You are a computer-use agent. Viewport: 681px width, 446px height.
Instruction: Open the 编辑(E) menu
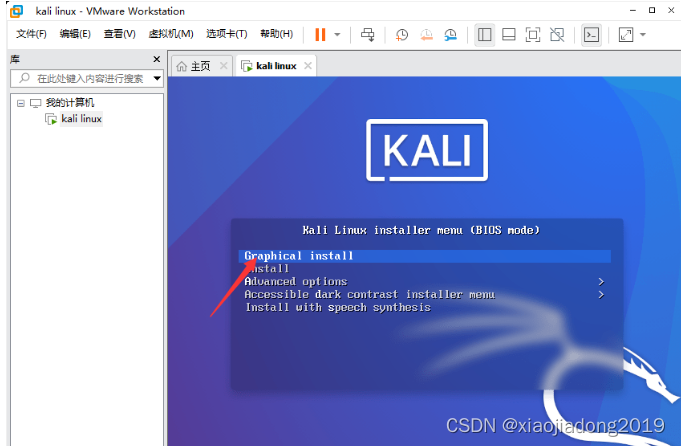click(x=75, y=34)
